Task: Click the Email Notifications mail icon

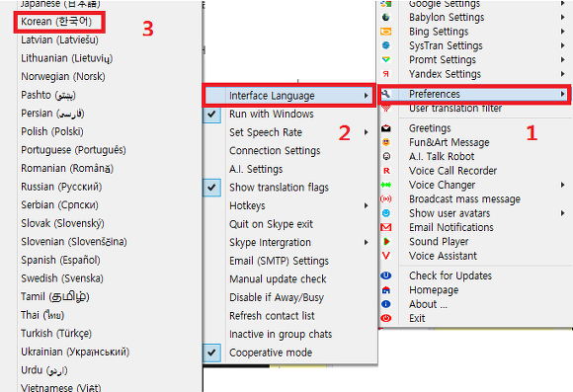Action: coord(386,227)
